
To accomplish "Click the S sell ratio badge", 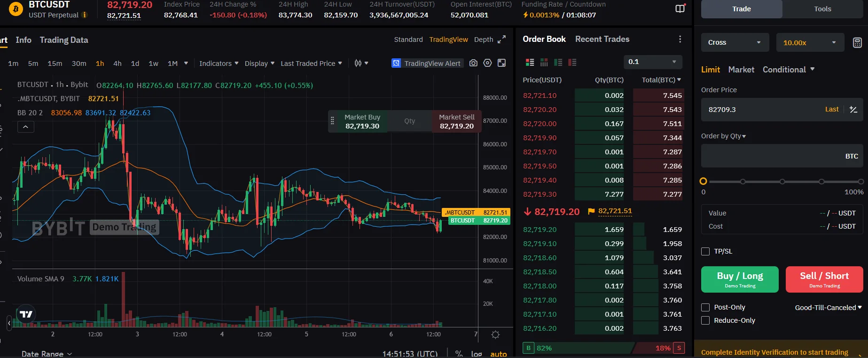I will click(679, 348).
